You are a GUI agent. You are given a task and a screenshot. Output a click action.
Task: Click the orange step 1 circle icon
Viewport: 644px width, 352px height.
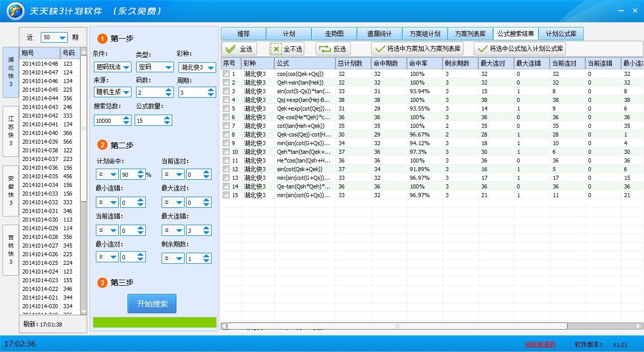click(102, 39)
